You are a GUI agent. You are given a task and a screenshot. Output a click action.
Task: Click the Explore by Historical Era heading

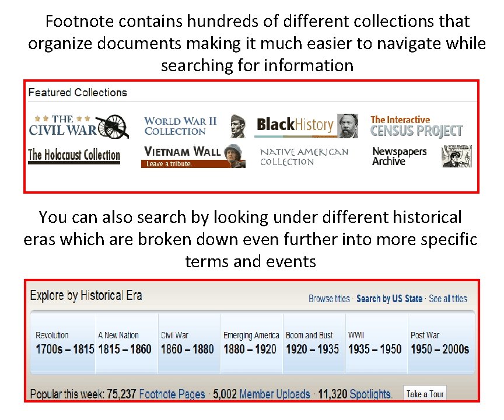tap(86, 295)
